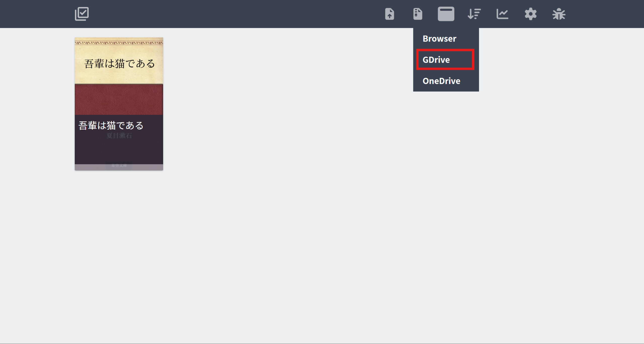Click the red textured band on cover

(x=119, y=99)
